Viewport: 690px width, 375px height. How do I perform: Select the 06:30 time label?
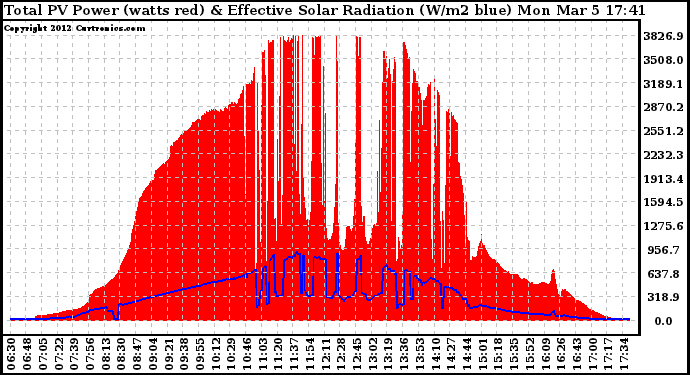tap(11, 354)
